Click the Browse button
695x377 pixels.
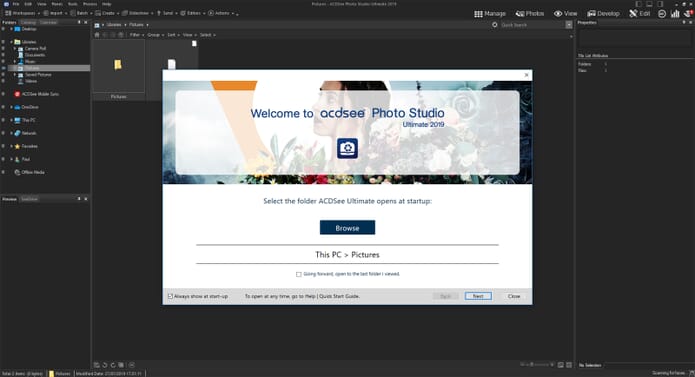(x=347, y=228)
